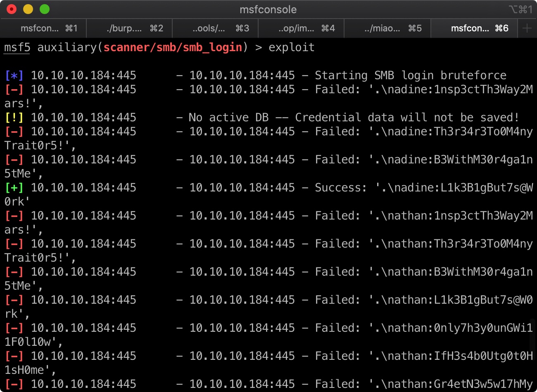Click the green [+] success marker

[x=14, y=188]
